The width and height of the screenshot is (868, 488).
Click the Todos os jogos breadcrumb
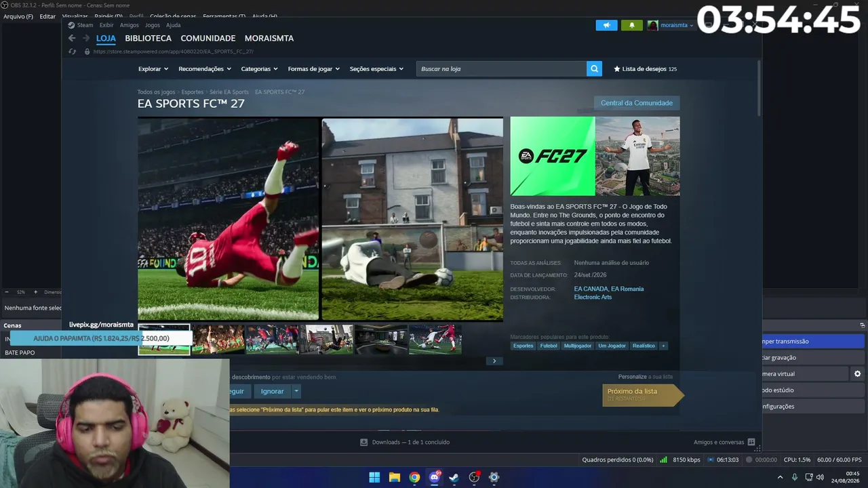[x=157, y=92]
